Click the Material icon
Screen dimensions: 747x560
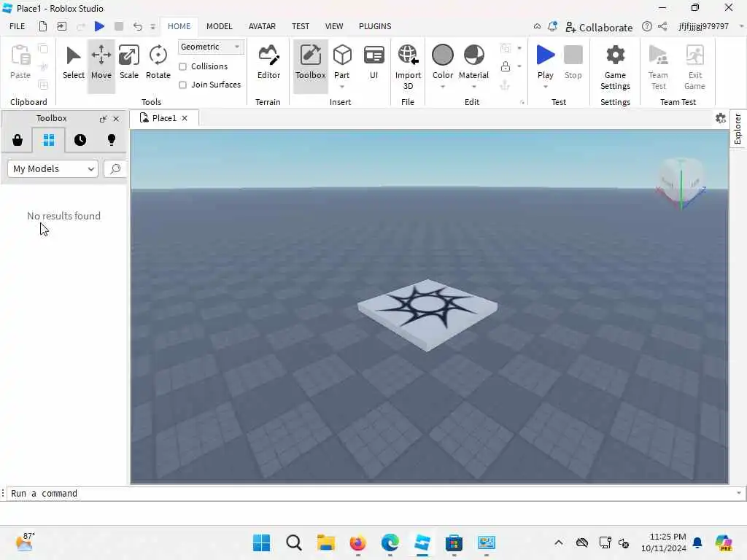473,55
